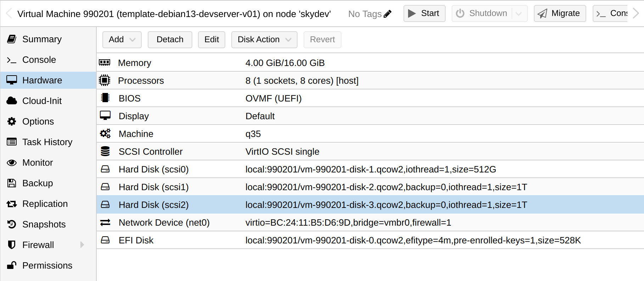Image resolution: width=644 pixels, height=281 pixels.
Task: Expand the Disk Action dropdown
Action: click(x=264, y=39)
